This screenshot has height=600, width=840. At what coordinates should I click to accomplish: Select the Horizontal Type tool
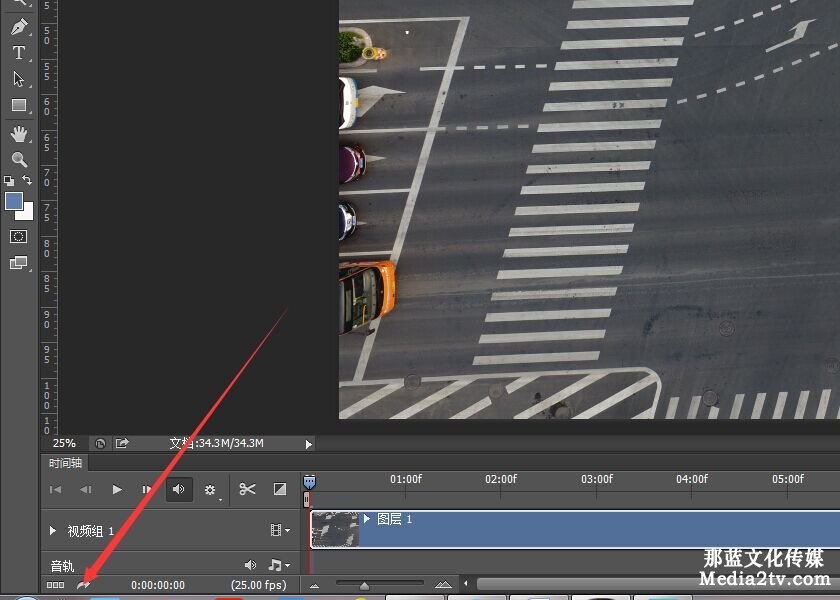coord(19,53)
